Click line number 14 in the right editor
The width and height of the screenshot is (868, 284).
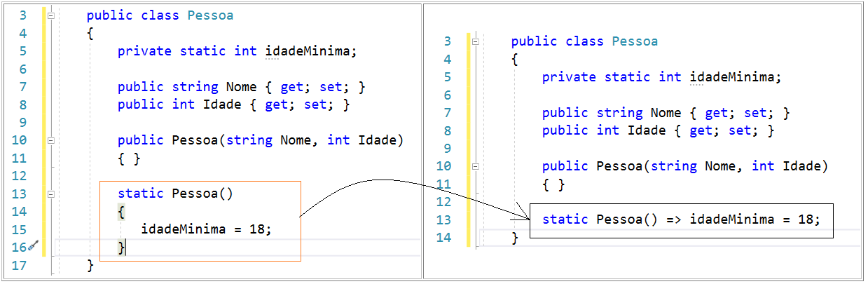pos(443,238)
